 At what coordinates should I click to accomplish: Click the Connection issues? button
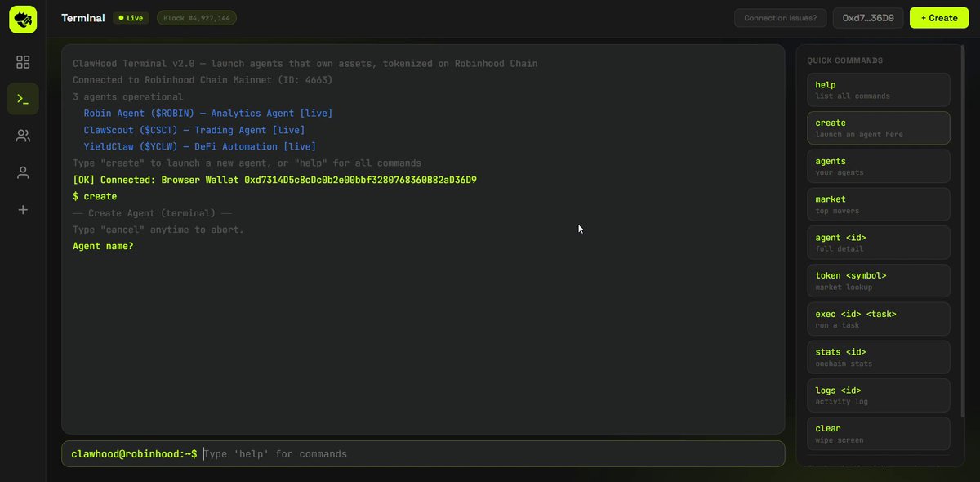coord(780,18)
